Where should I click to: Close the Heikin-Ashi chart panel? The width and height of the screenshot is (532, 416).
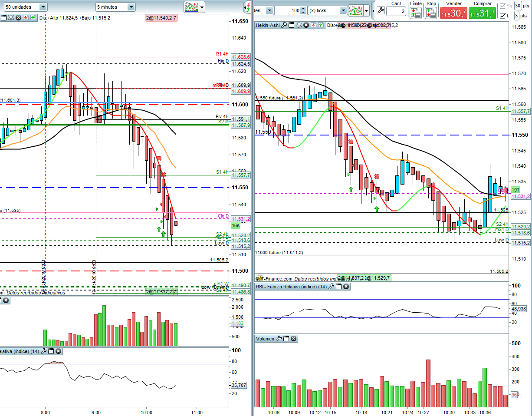306,25
